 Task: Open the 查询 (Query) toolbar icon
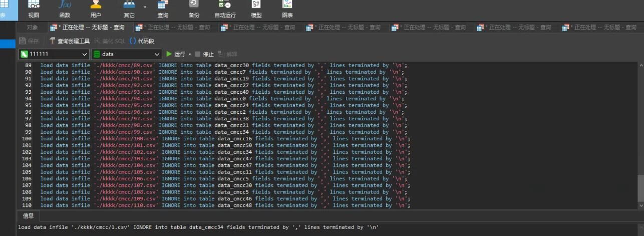[163, 9]
